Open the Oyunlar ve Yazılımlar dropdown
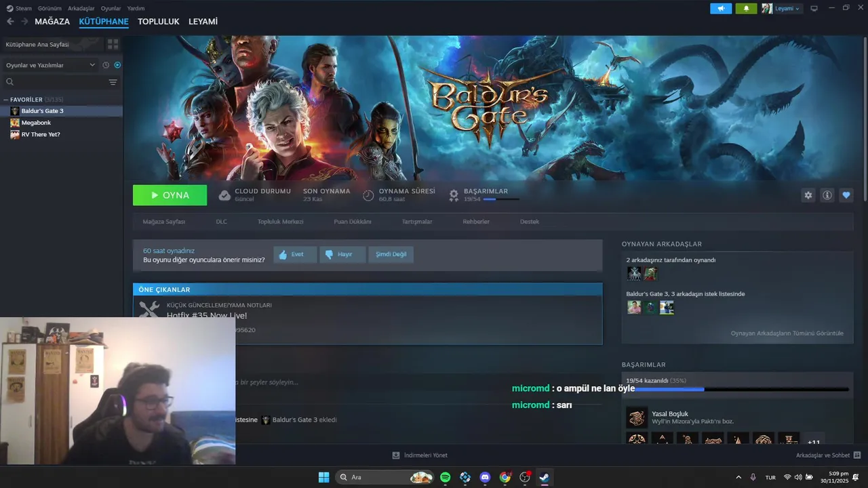This screenshot has height=488, width=868. click(x=52, y=65)
